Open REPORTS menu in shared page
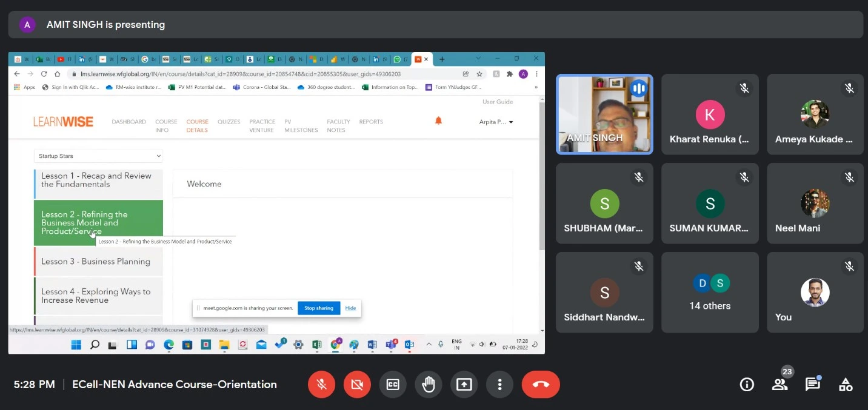 pyautogui.click(x=371, y=122)
